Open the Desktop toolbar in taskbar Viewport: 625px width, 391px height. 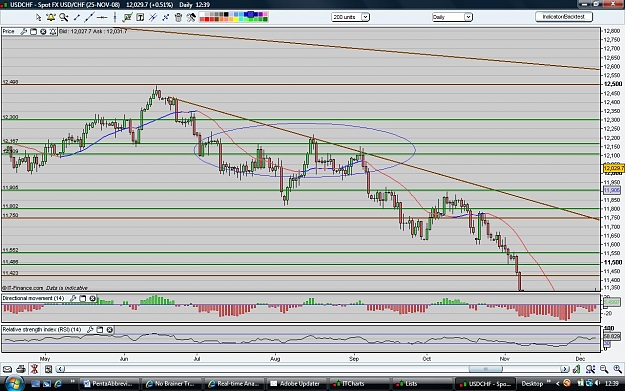tap(532, 384)
